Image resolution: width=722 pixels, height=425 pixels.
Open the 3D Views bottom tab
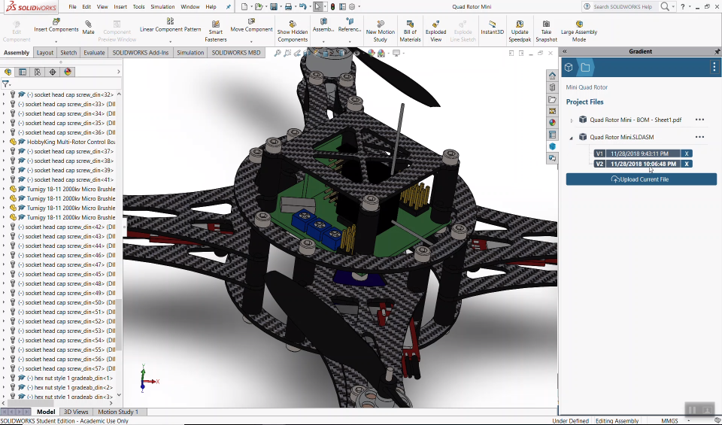point(76,412)
